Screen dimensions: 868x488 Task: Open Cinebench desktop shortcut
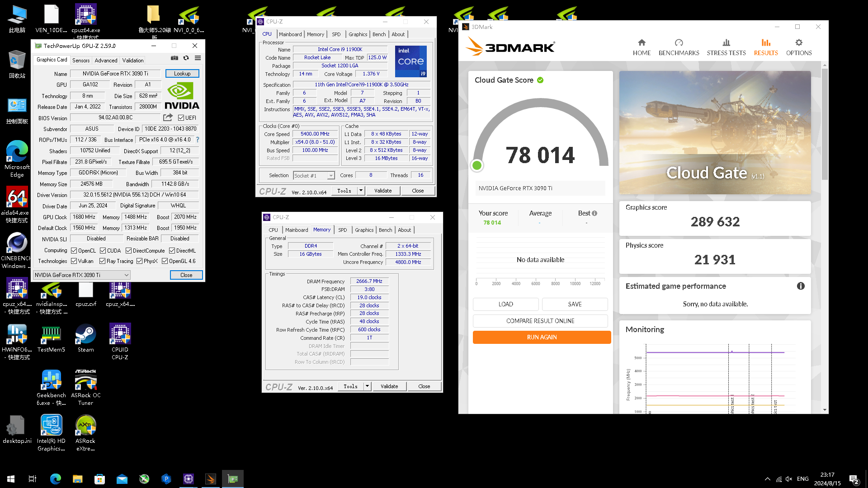[x=17, y=251]
